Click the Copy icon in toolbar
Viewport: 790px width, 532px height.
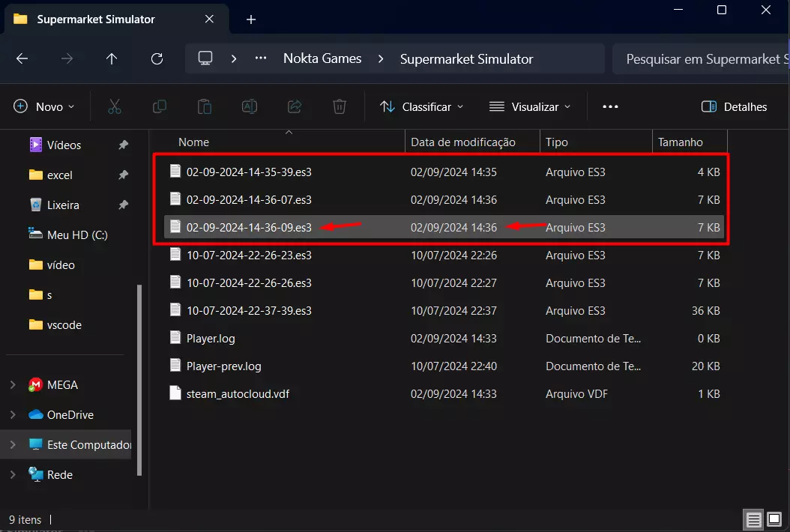tap(160, 107)
